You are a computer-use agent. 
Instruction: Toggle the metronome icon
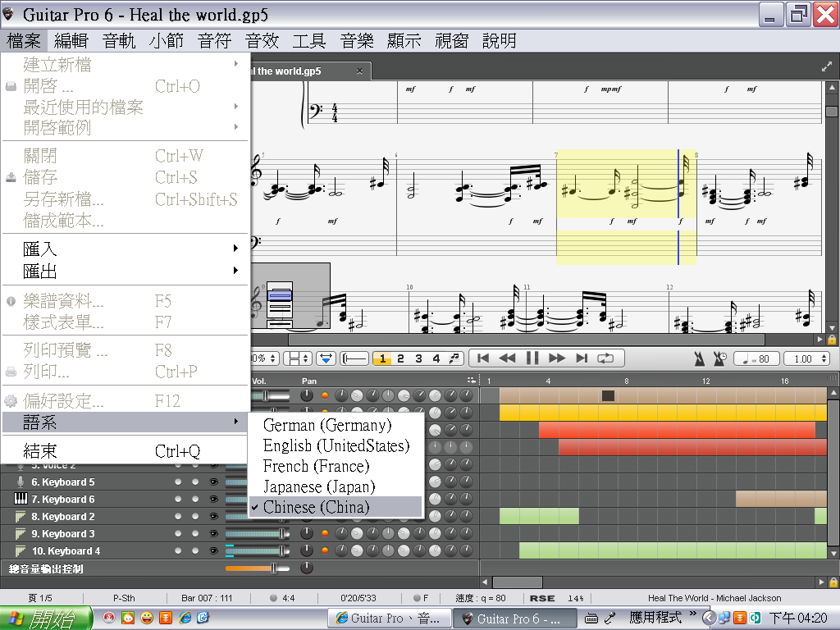click(x=700, y=359)
